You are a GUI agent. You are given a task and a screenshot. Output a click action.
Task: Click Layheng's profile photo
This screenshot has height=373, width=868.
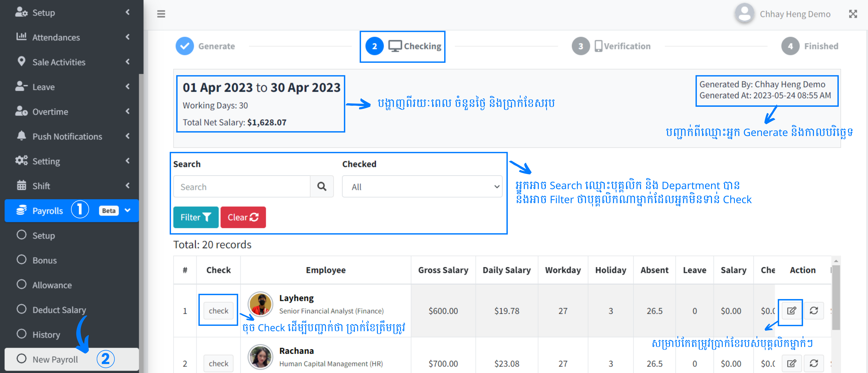coord(260,304)
